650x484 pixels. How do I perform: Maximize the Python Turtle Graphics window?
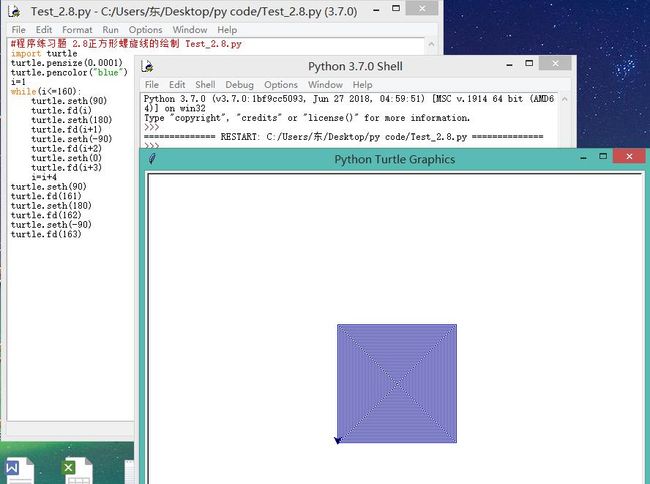tap(603, 156)
